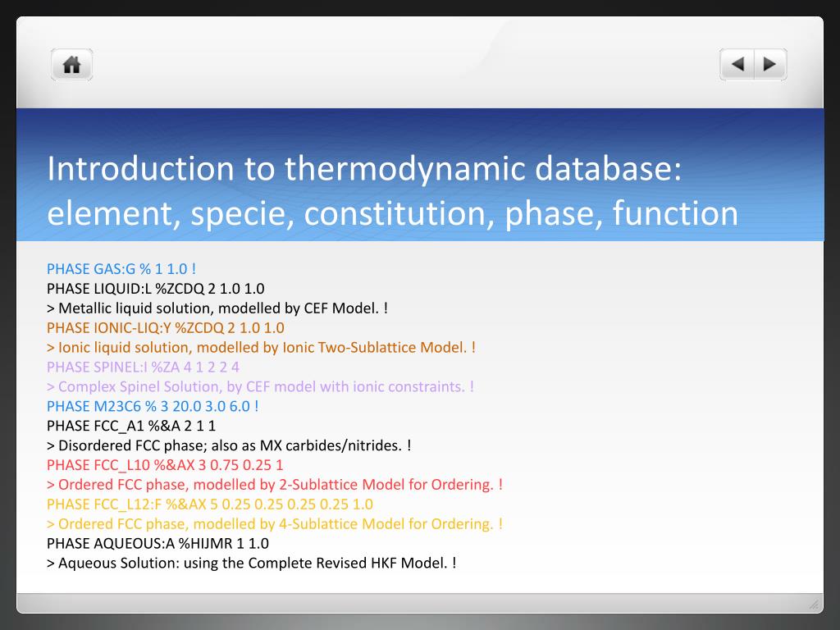Image resolution: width=840 pixels, height=630 pixels.
Task: Click 'PHASE AQUEOUS:A %HIJMR 1 1.0' line
Action: 158,544
